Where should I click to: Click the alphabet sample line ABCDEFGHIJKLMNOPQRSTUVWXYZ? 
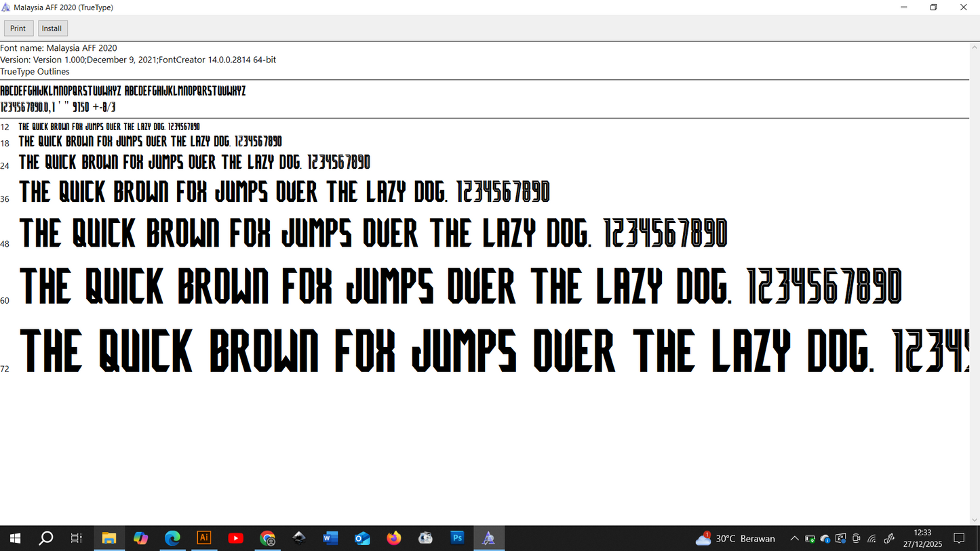123,91
